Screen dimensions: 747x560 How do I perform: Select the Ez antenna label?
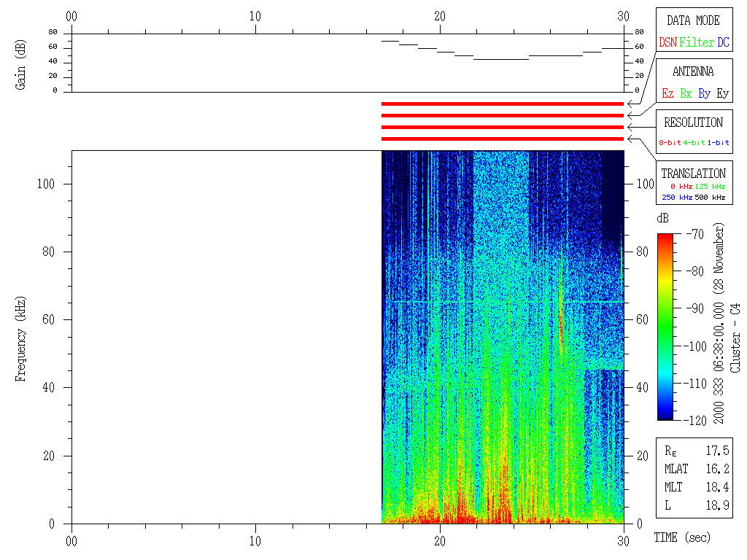(667, 94)
